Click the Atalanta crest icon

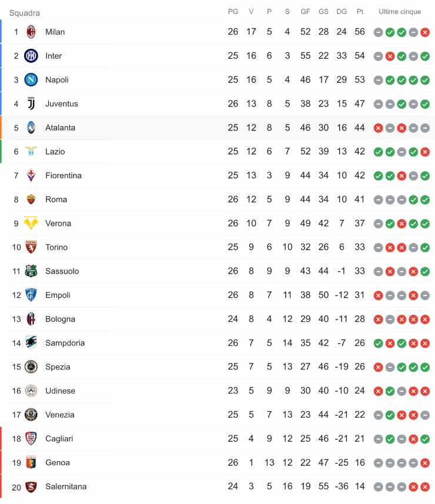[x=31, y=127]
